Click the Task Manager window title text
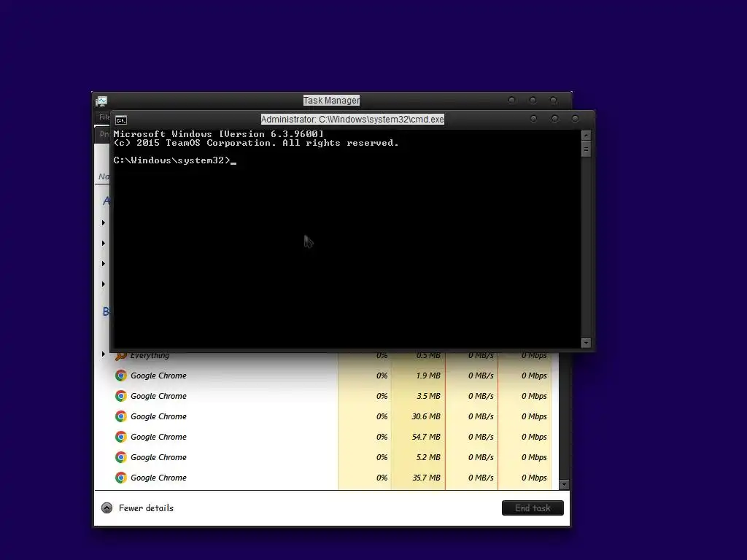The width and height of the screenshot is (747, 560). (332, 101)
